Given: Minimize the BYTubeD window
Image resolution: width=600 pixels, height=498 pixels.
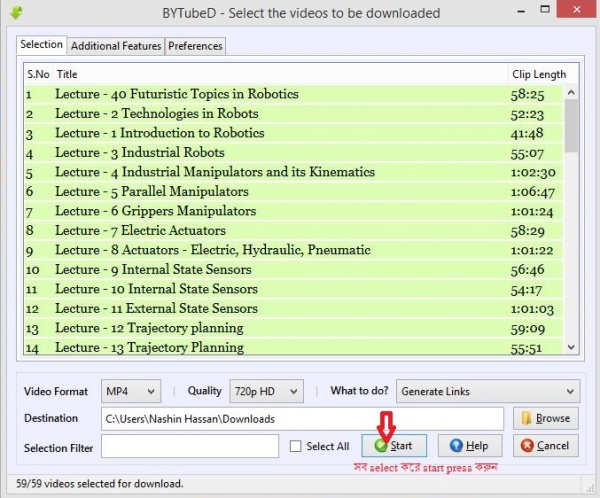Looking at the screenshot, I should 521,11.
